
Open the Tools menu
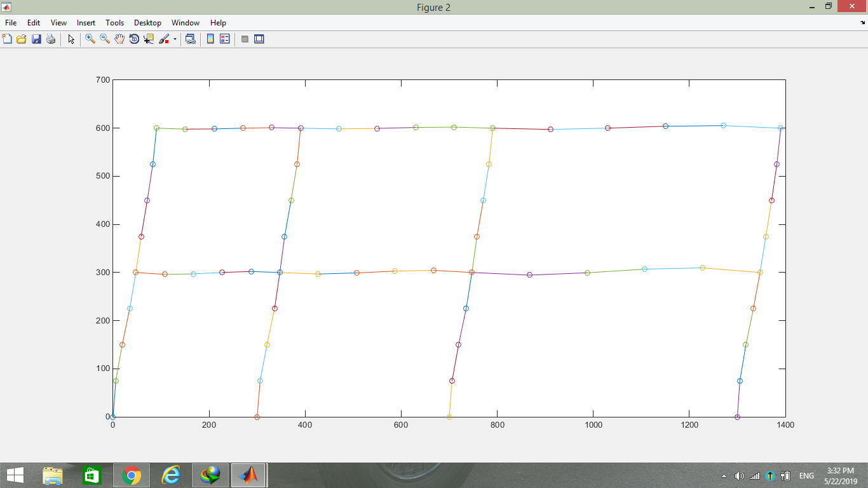(x=114, y=23)
